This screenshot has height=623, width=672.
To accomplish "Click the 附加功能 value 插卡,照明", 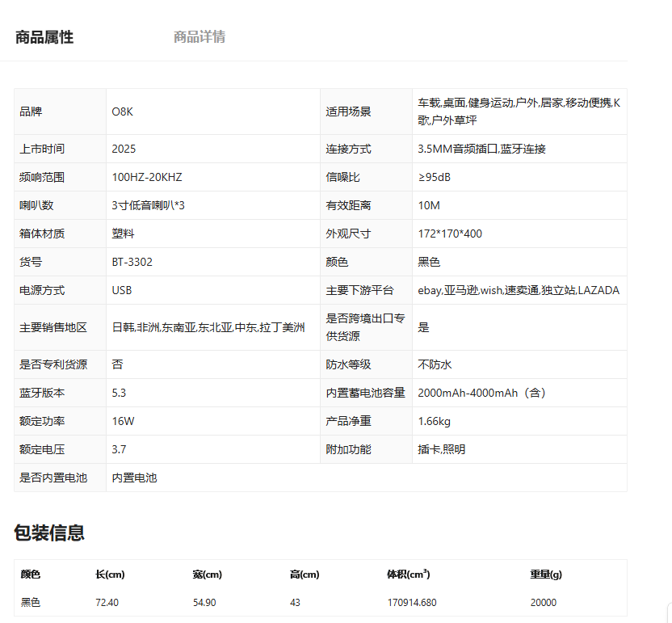I will pos(442,449).
